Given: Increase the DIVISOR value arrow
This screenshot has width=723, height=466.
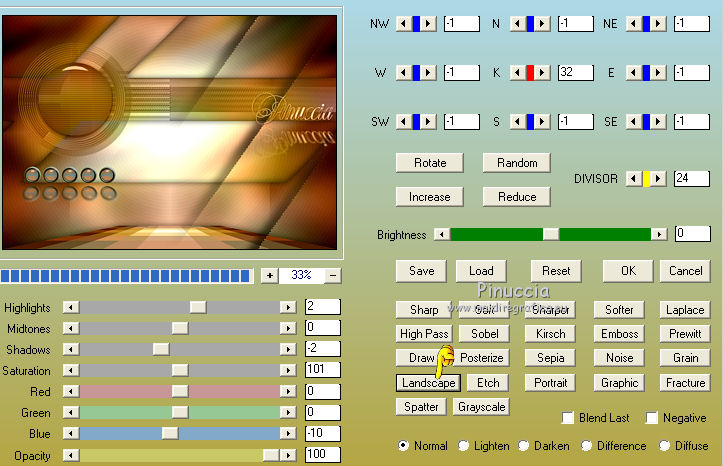Looking at the screenshot, I should click(658, 178).
